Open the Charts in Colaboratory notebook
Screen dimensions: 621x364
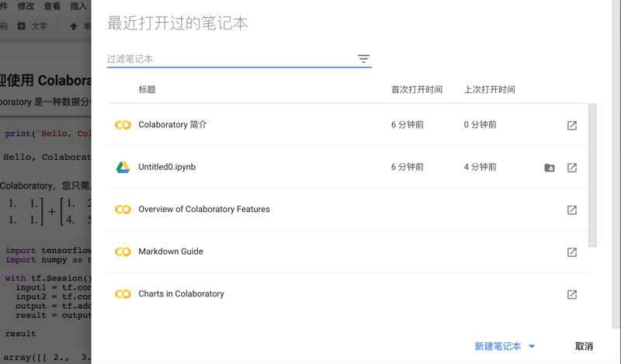(181, 294)
